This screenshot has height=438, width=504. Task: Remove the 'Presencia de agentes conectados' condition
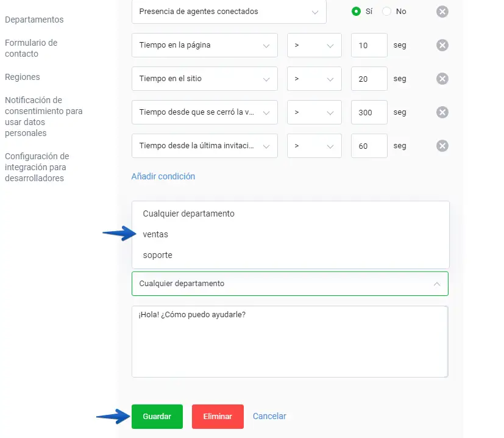coord(442,12)
